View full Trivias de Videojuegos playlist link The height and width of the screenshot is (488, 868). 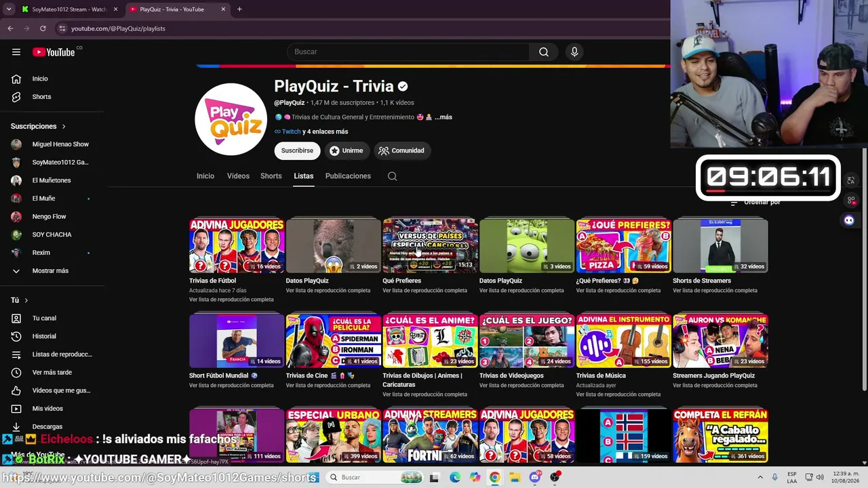pyautogui.click(x=521, y=386)
